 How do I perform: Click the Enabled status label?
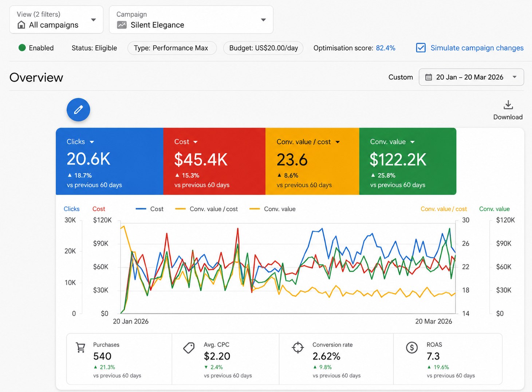[41, 48]
